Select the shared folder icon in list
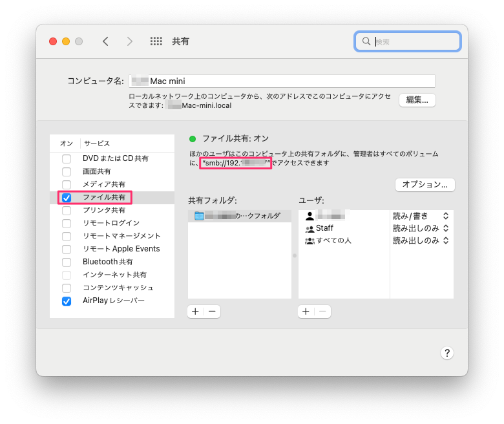The width and height of the screenshot is (504, 424). pyautogui.click(x=199, y=216)
